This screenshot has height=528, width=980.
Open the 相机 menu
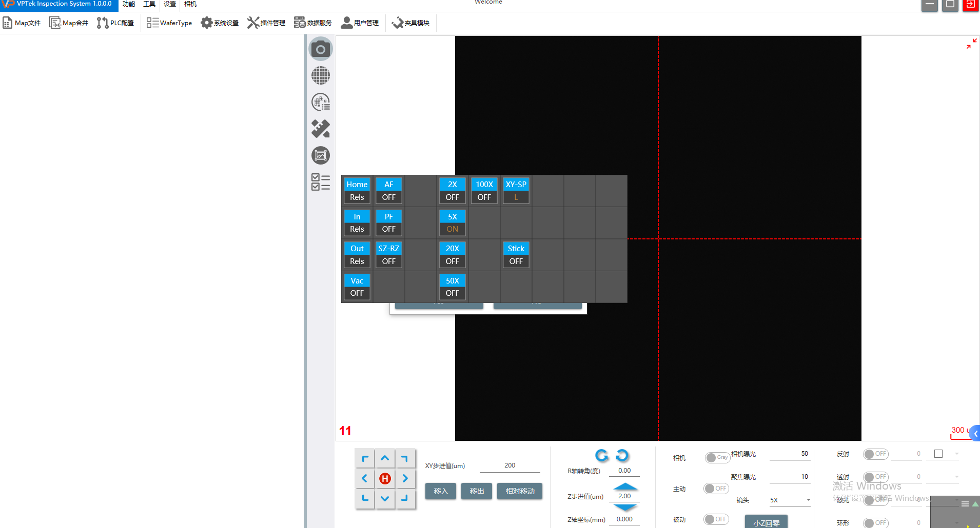(190, 4)
